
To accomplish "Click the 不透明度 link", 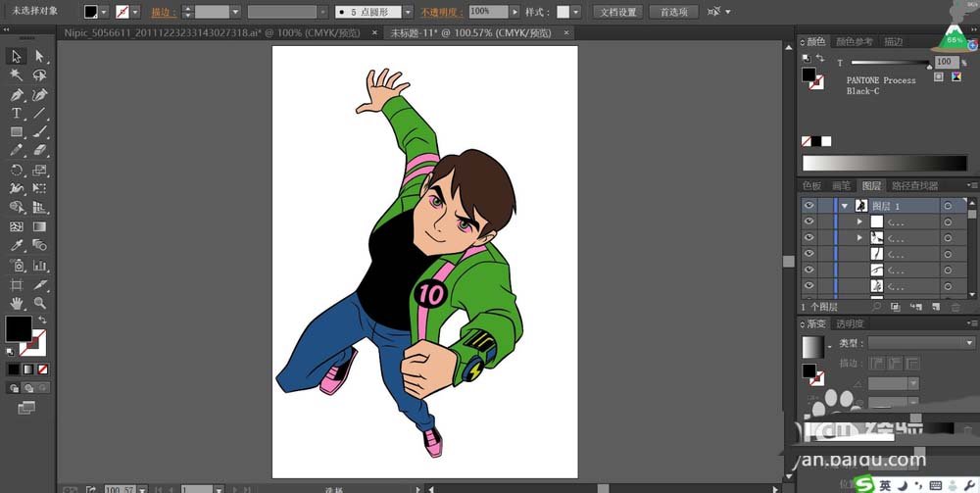I will (x=442, y=12).
